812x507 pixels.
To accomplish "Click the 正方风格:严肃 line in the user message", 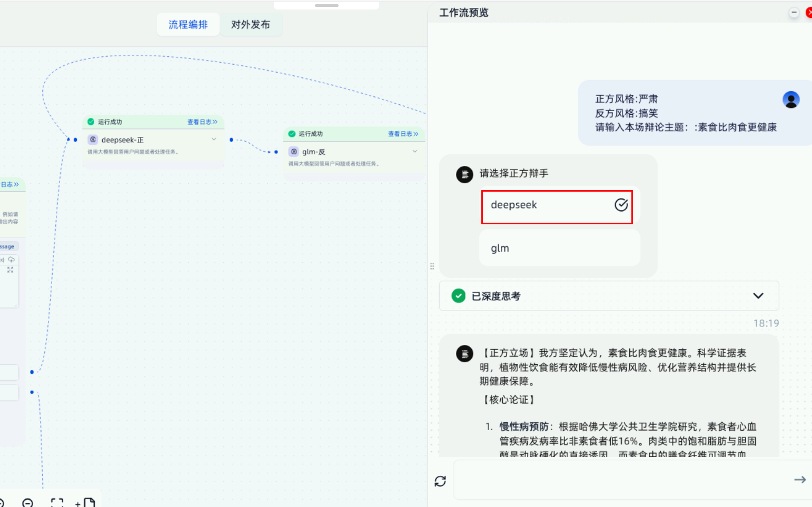I will [627, 99].
